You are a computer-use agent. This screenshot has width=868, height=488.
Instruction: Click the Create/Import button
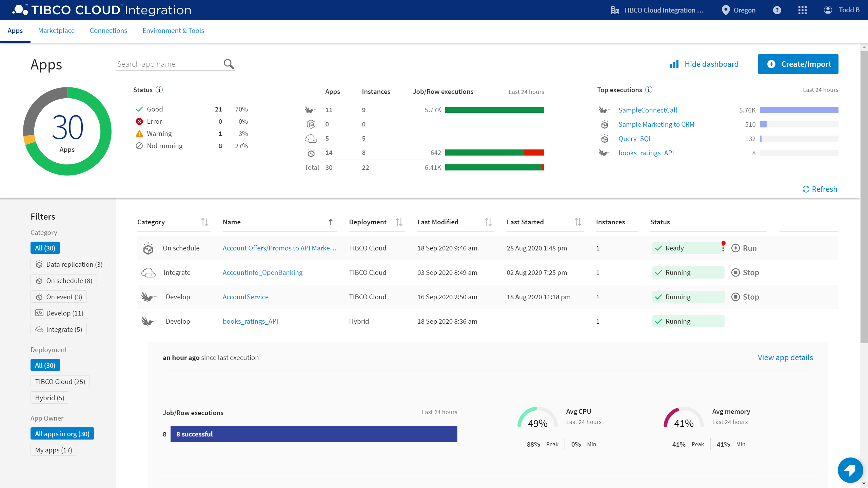798,64
